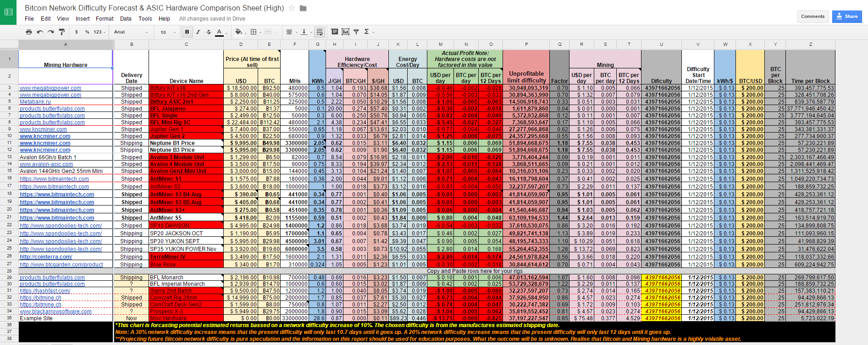Activate the paint format tool
The image size is (868, 345).
62,32
